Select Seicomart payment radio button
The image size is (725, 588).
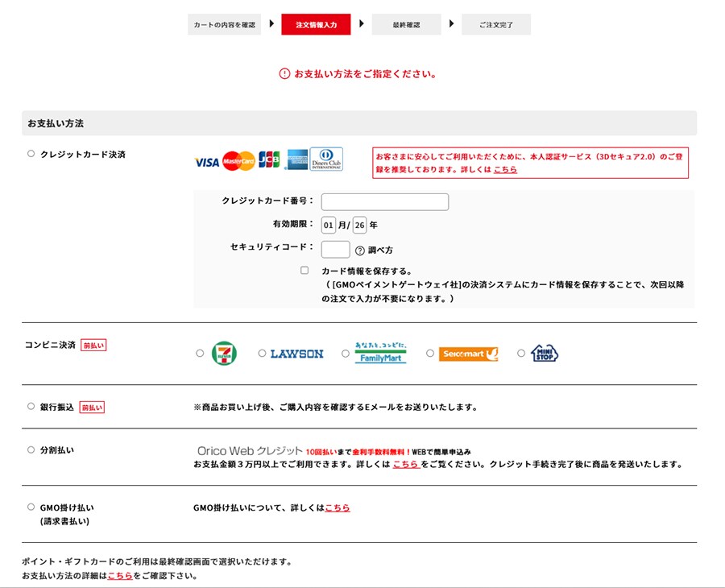click(430, 353)
